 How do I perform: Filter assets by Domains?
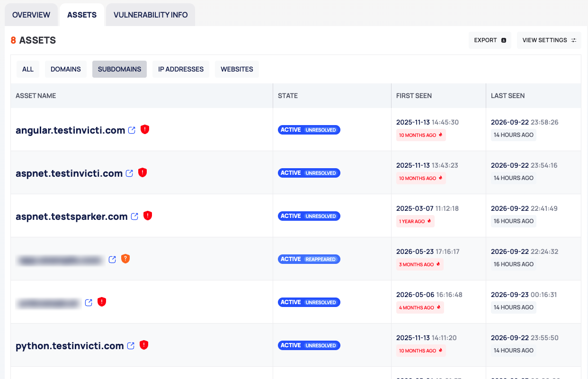(x=66, y=69)
